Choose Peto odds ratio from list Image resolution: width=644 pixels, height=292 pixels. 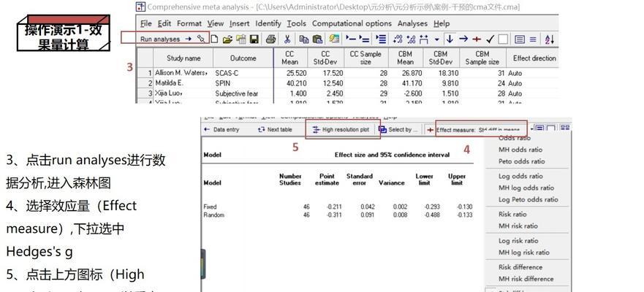[522, 161]
